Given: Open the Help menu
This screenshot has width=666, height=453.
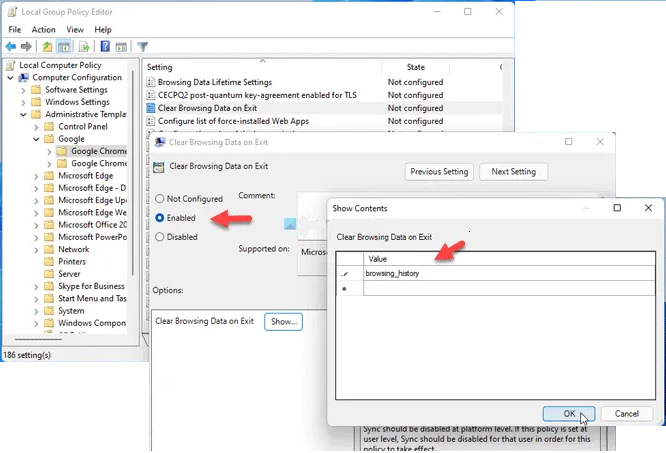Looking at the screenshot, I should 103,30.
